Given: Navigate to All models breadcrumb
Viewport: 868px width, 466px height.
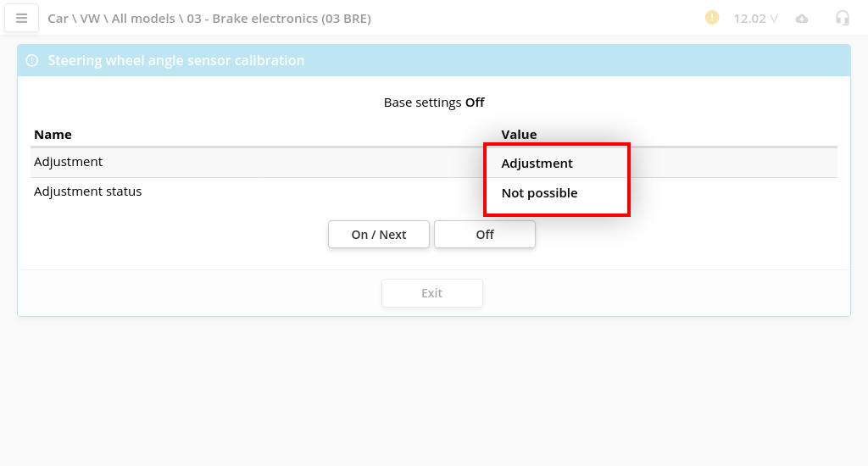Looking at the screenshot, I should point(143,19).
